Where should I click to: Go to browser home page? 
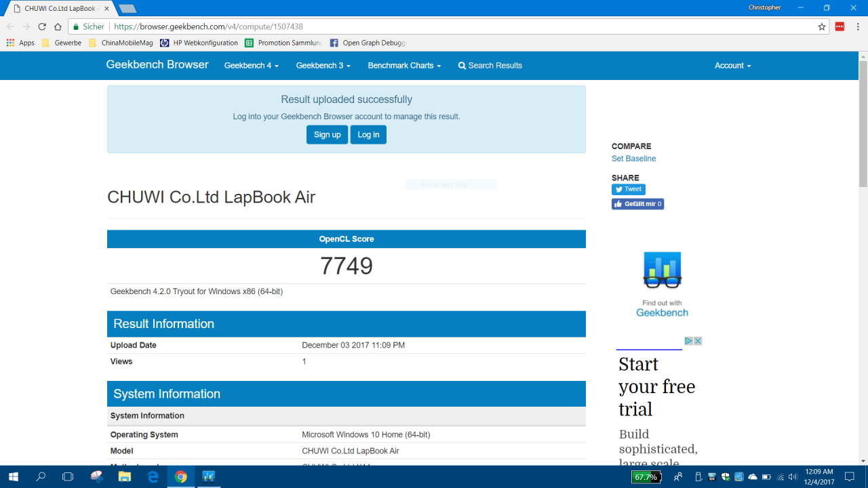click(58, 26)
